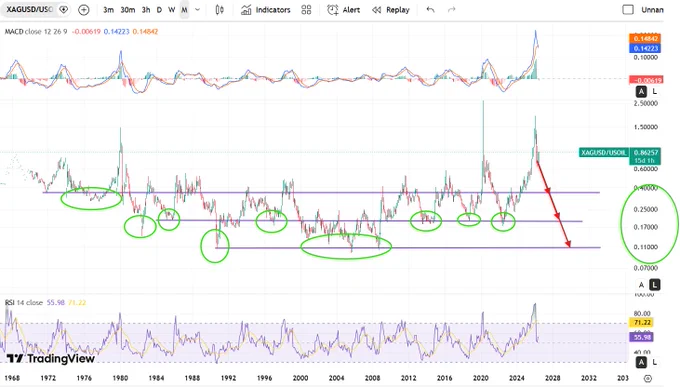Add a symbol with the plus button
This screenshot has width=680, height=387.
84,10
